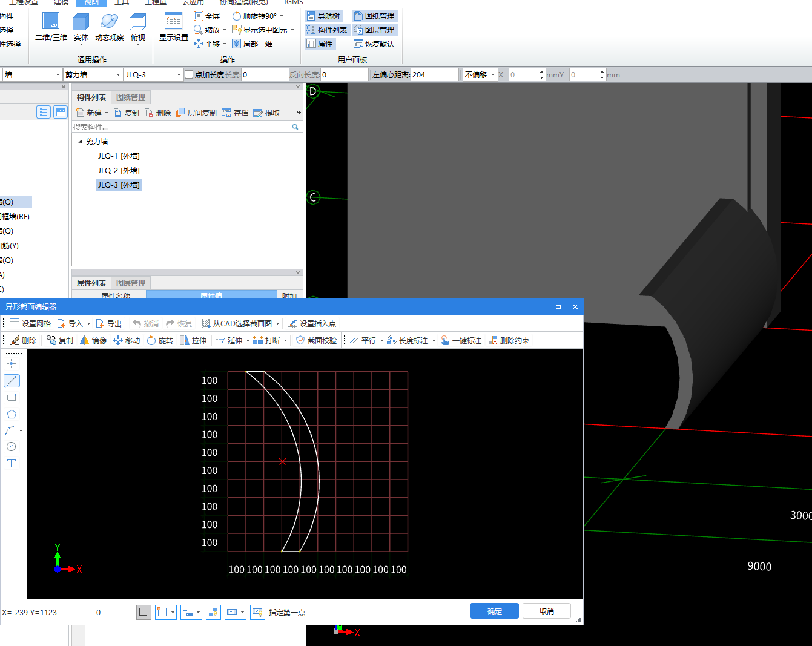Open JLQ-3 component dropdown
The width and height of the screenshot is (812, 646).
(179, 74)
